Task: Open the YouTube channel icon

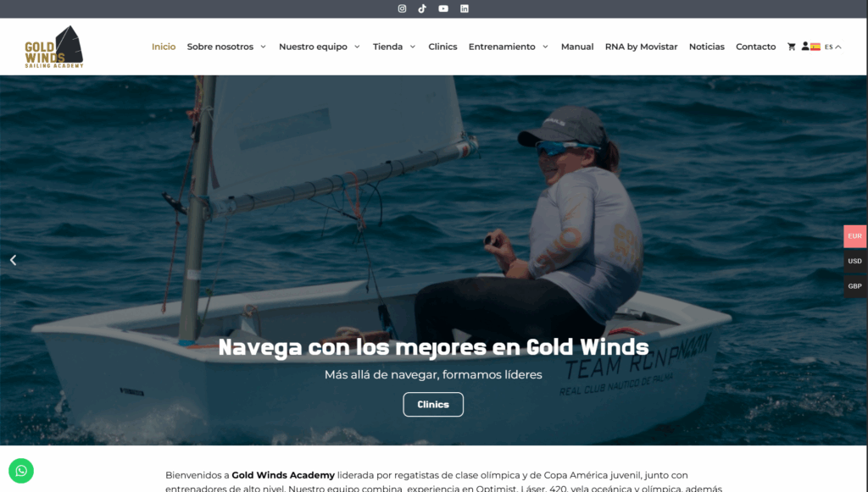Action: (x=443, y=8)
